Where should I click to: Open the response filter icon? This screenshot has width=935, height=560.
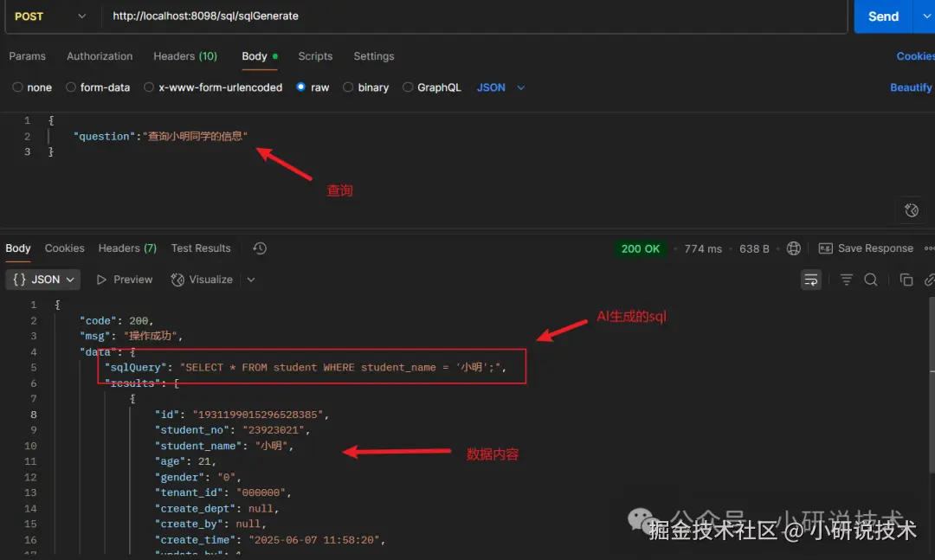(846, 279)
